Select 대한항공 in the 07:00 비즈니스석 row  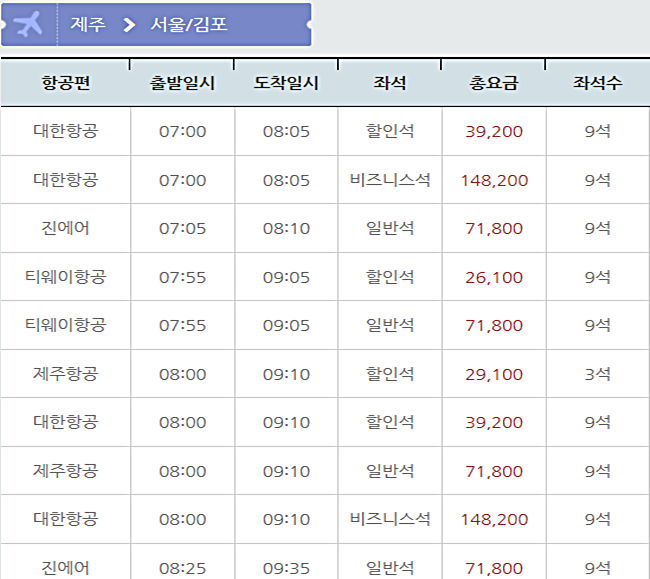click(x=65, y=180)
